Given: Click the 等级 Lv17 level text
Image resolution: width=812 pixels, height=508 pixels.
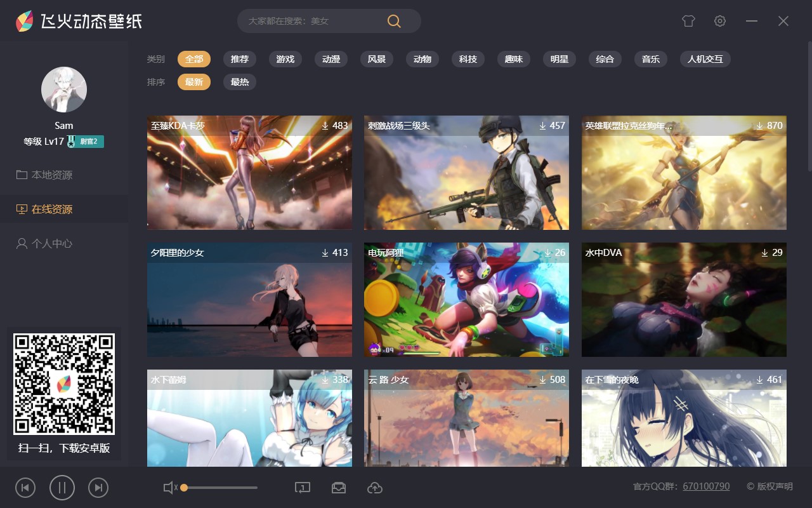Looking at the screenshot, I should [44, 142].
